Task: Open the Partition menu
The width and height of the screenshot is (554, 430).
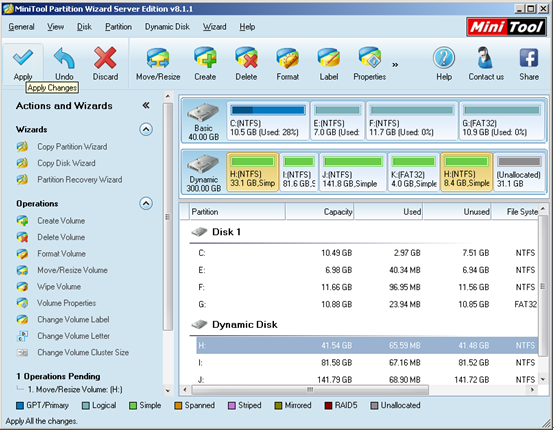Action: [118, 27]
